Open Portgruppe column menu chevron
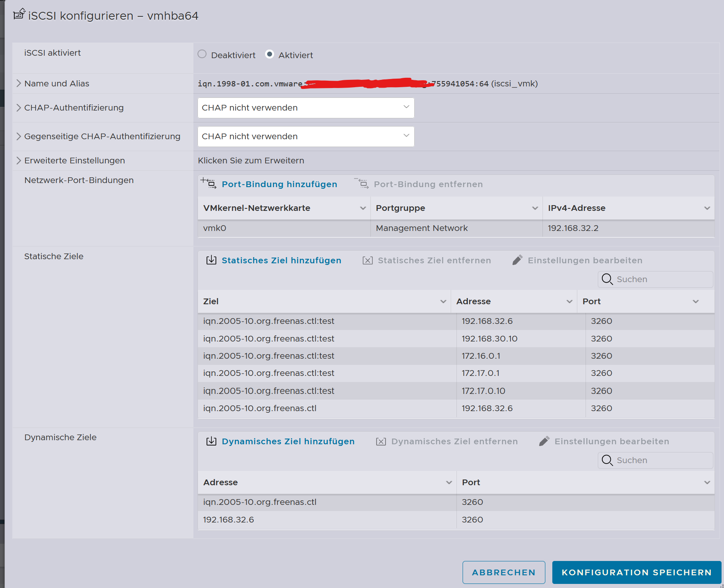This screenshot has width=724, height=588. click(535, 208)
